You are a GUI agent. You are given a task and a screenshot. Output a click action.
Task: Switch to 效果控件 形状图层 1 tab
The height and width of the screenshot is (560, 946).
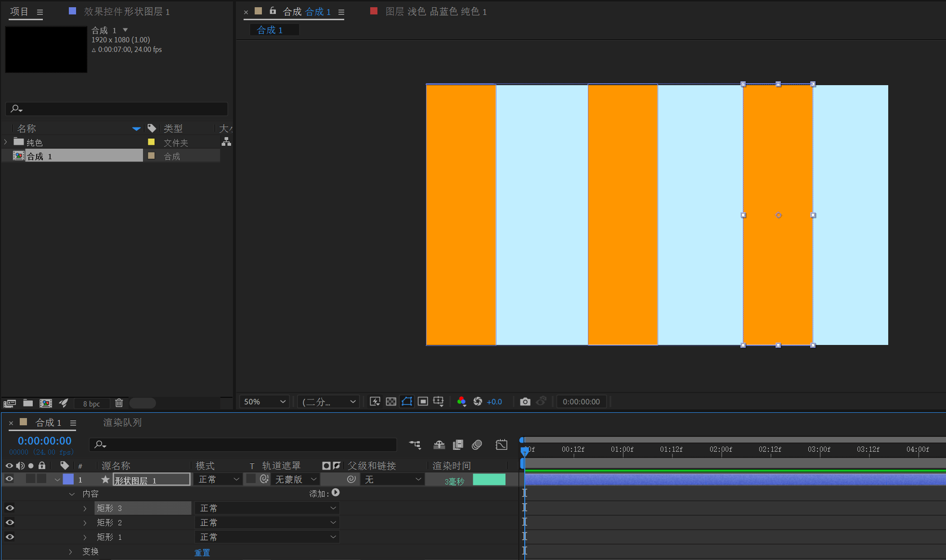tap(127, 11)
